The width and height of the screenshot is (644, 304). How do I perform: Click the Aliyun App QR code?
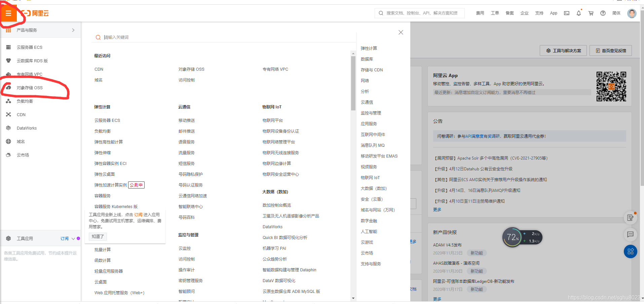click(611, 87)
